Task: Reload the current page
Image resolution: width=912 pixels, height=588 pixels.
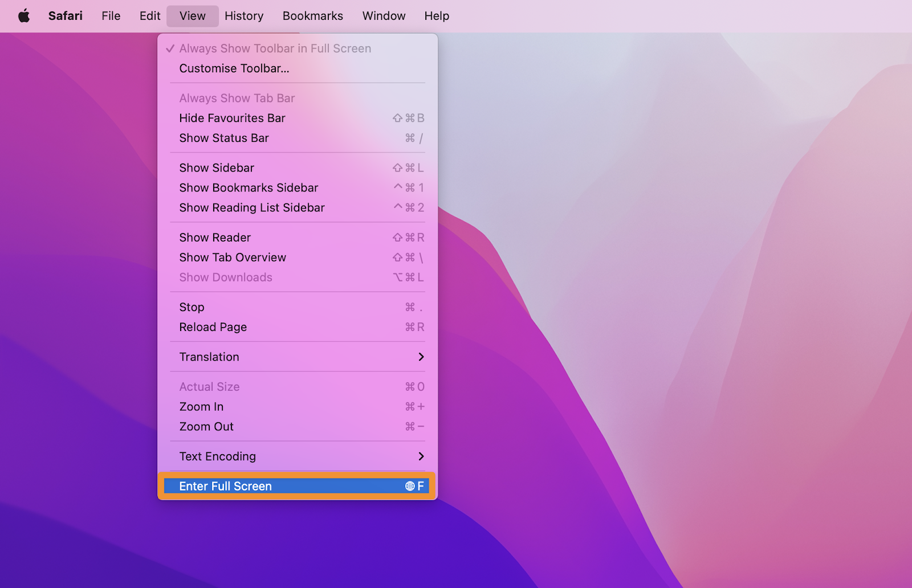Action: point(213,326)
